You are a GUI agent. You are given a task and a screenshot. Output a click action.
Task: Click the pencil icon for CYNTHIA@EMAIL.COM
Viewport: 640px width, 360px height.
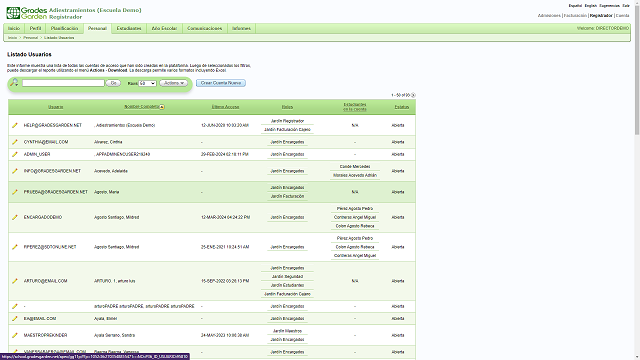[x=15, y=142]
